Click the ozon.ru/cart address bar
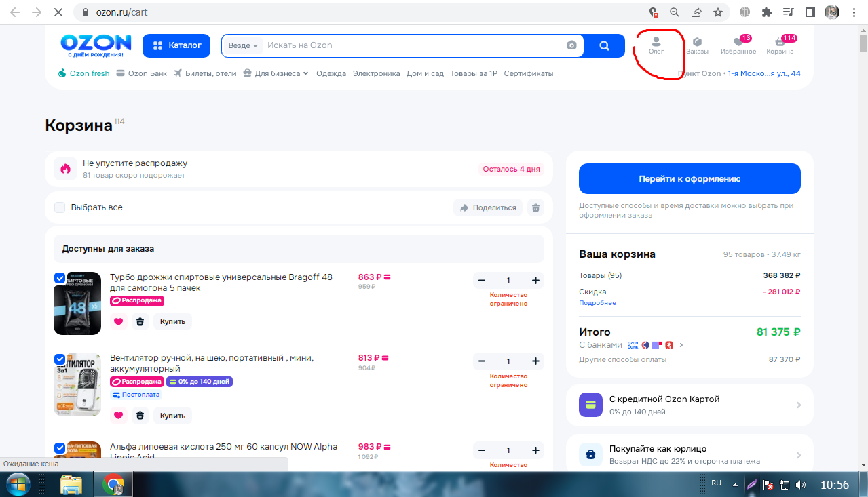This screenshot has height=497, width=868. 360,12
